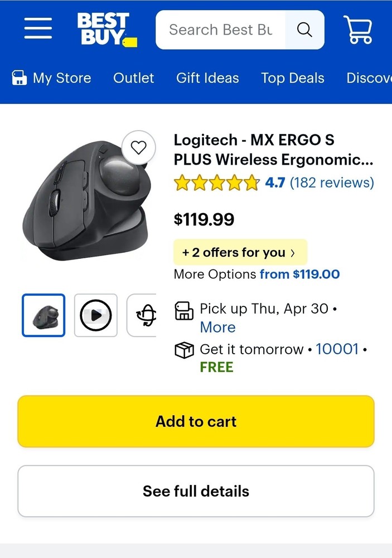This screenshot has height=558, width=392.
Task: Open the hamburger navigation menu
Action: pyautogui.click(x=37, y=30)
